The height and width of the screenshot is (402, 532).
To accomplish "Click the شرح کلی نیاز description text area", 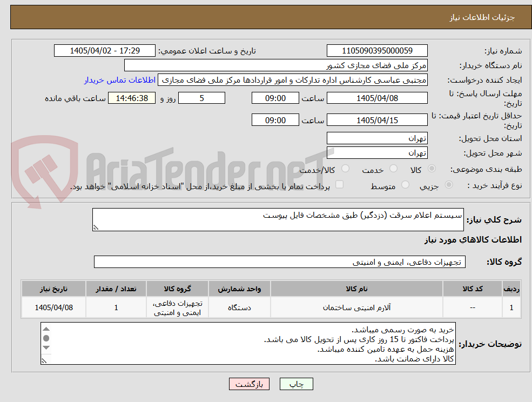I will click(x=278, y=220).
